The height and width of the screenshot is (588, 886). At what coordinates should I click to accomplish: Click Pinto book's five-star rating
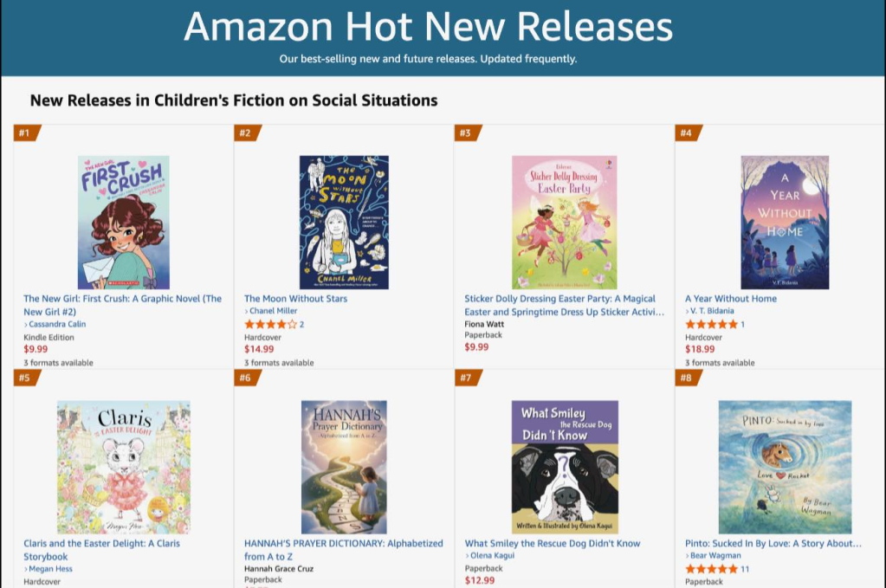tap(711, 569)
